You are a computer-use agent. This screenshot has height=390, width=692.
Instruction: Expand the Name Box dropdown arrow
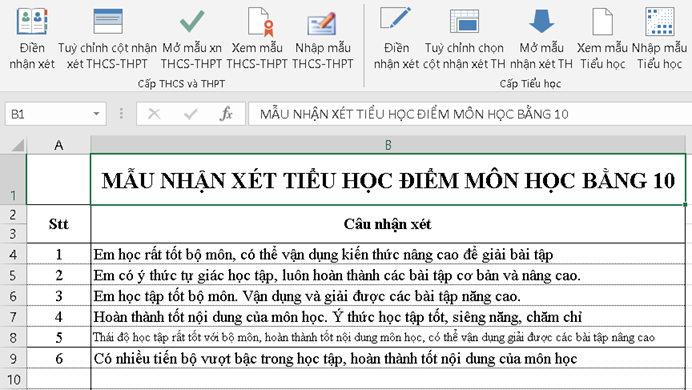pyautogui.click(x=96, y=114)
